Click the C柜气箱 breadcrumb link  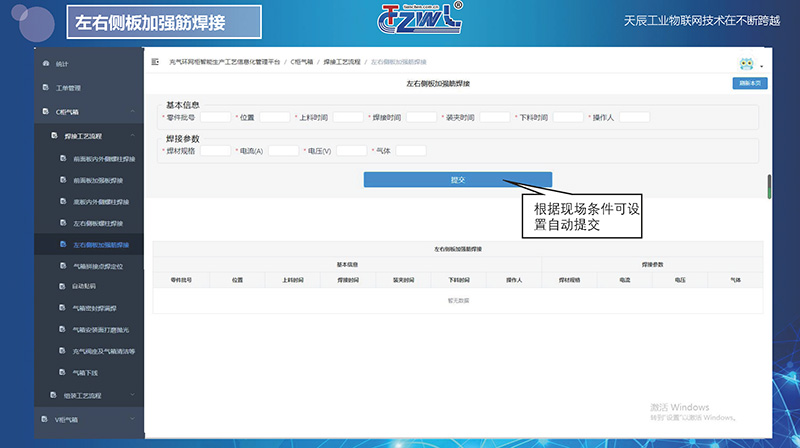tap(302, 62)
